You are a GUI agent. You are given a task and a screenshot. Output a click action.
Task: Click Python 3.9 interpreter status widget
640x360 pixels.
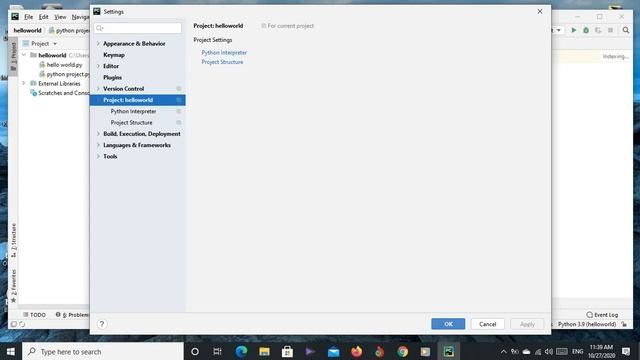[587, 324]
